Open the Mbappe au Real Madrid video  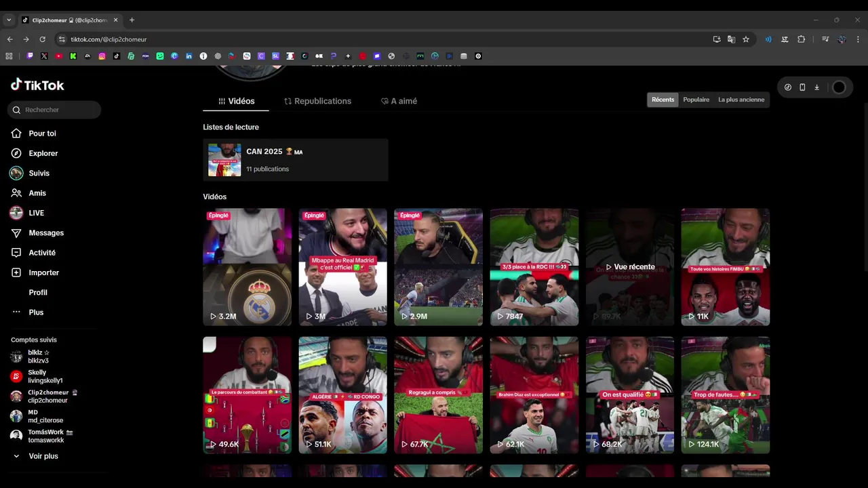[342, 267]
